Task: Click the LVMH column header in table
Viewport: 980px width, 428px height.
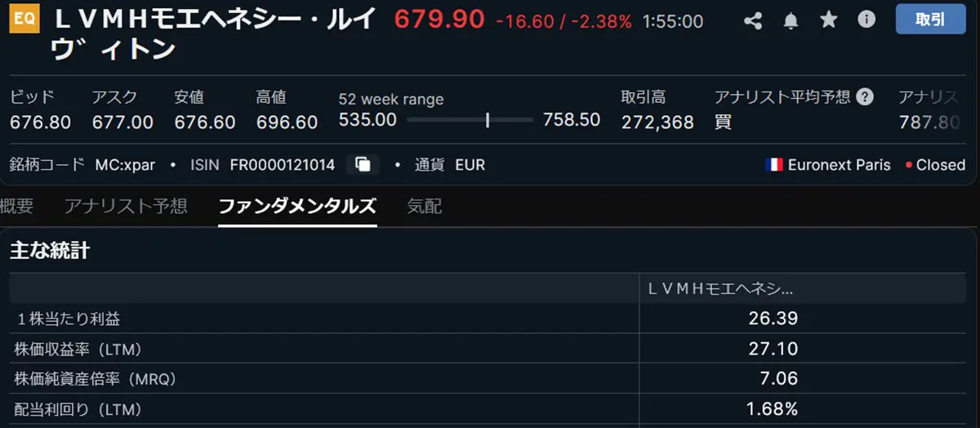Action: (x=720, y=288)
